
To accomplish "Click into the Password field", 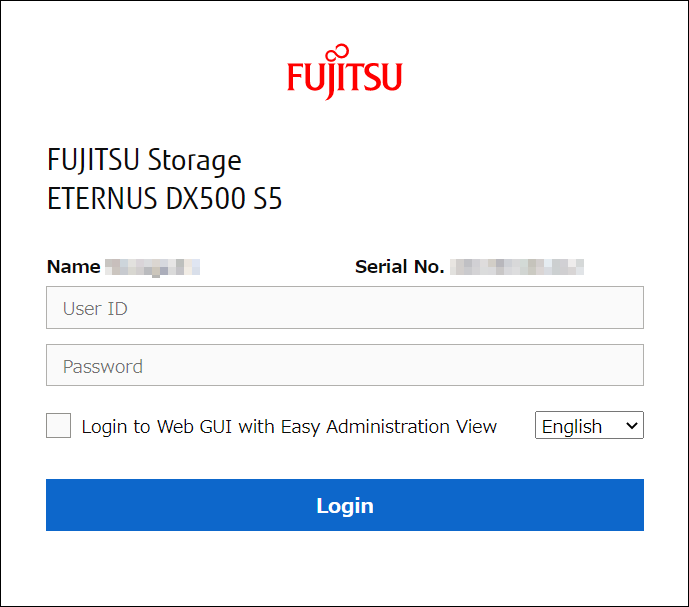I will tap(344, 366).
